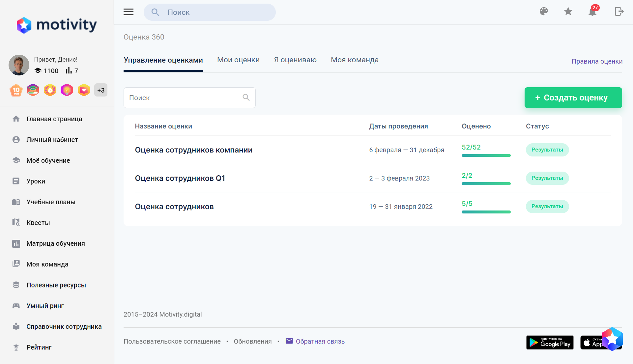Click the floating Motivity star widget
The height and width of the screenshot is (364, 633).
coord(612,339)
